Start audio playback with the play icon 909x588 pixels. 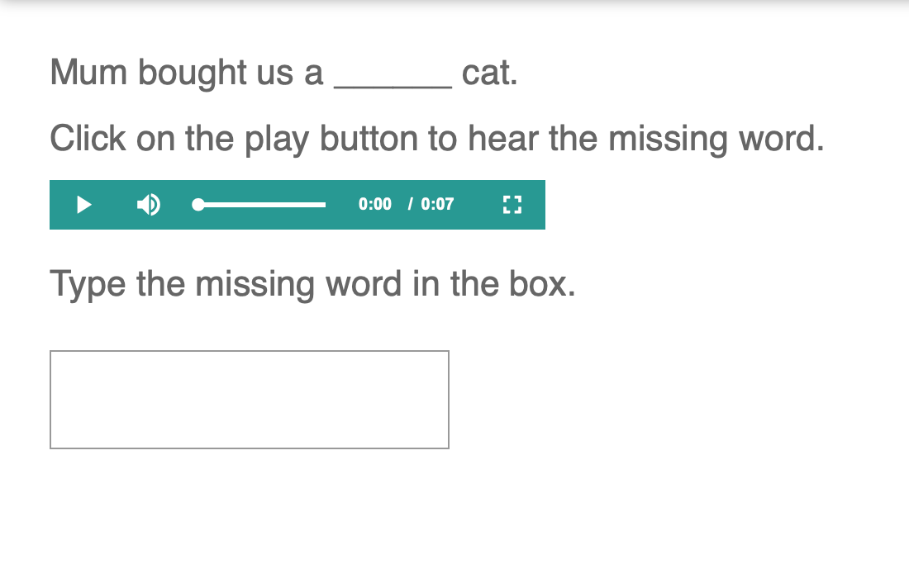coord(83,205)
